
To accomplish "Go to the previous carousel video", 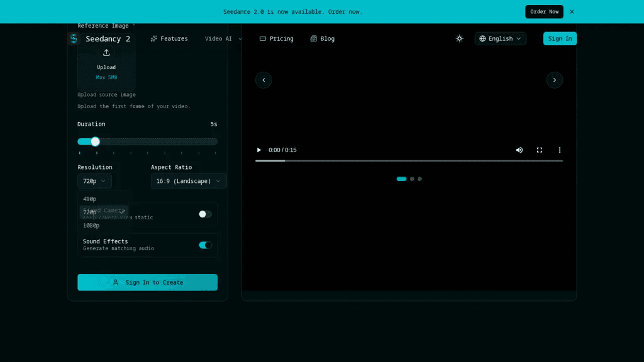I will point(264,80).
